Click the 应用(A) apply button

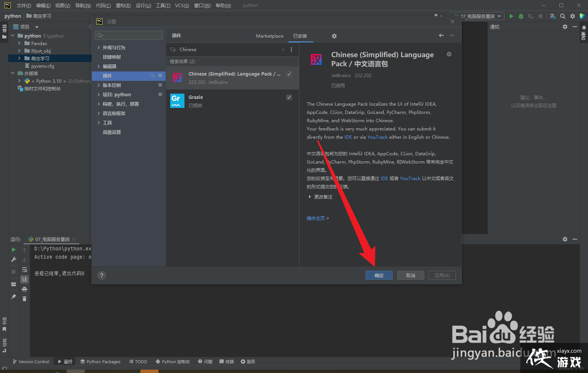pos(442,275)
